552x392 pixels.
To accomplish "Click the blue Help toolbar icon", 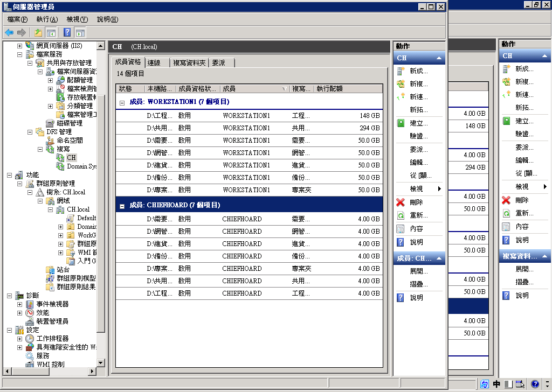I will (x=67, y=33).
